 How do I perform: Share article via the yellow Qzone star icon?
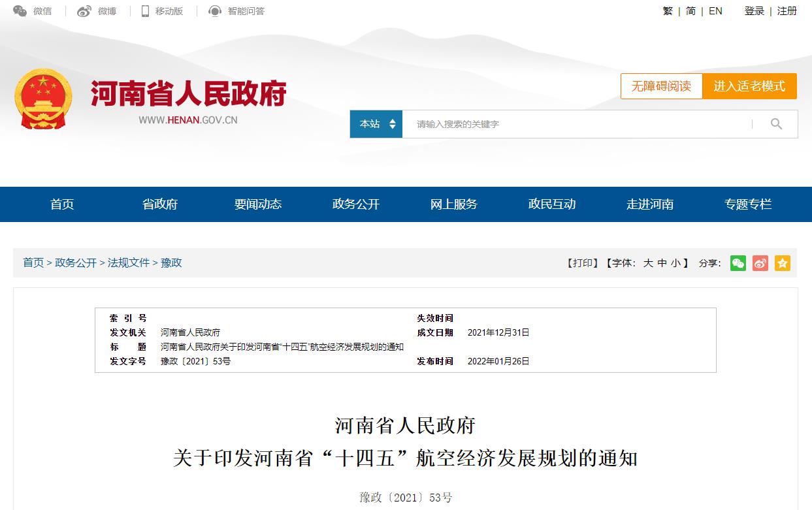pos(782,263)
